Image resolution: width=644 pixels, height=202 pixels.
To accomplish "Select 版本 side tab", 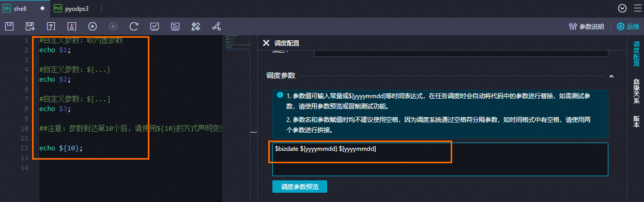I will click(x=636, y=121).
